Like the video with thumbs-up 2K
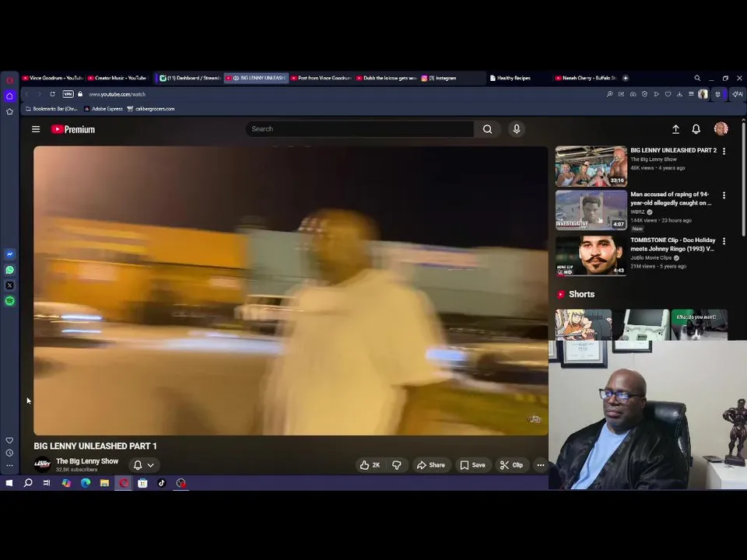747x560 pixels. (x=370, y=465)
